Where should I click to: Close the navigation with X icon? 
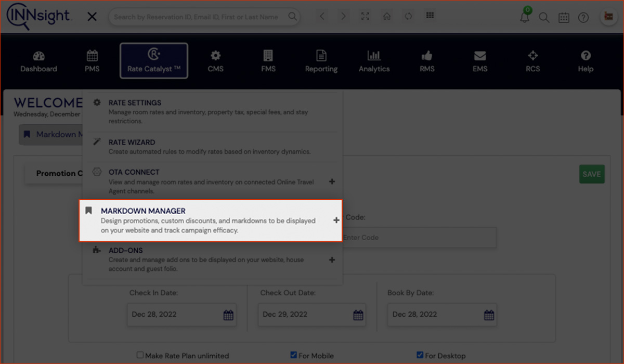click(x=92, y=17)
